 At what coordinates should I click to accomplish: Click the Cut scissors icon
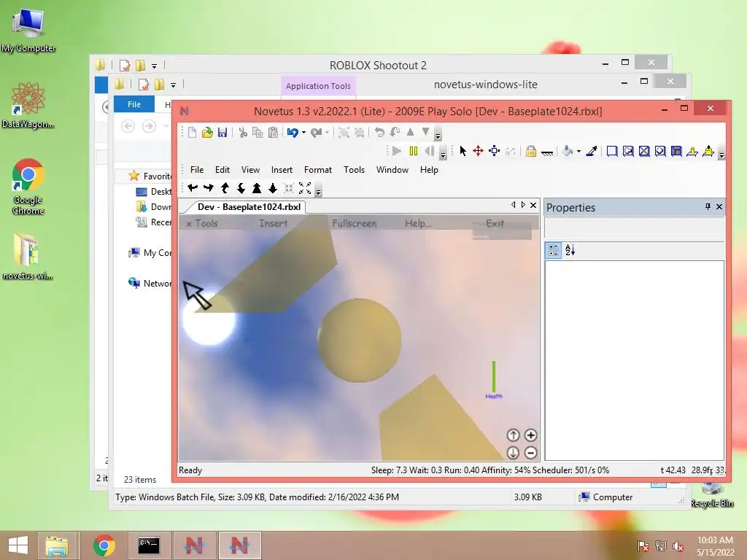point(243,133)
